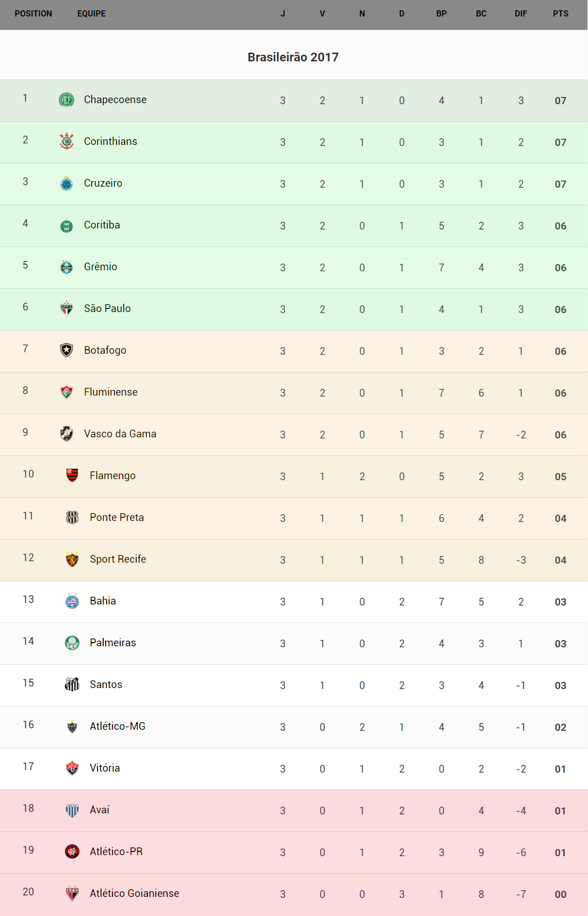Image resolution: width=588 pixels, height=916 pixels.
Task: Click the São Paulo shield logo
Action: [x=67, y=308]
